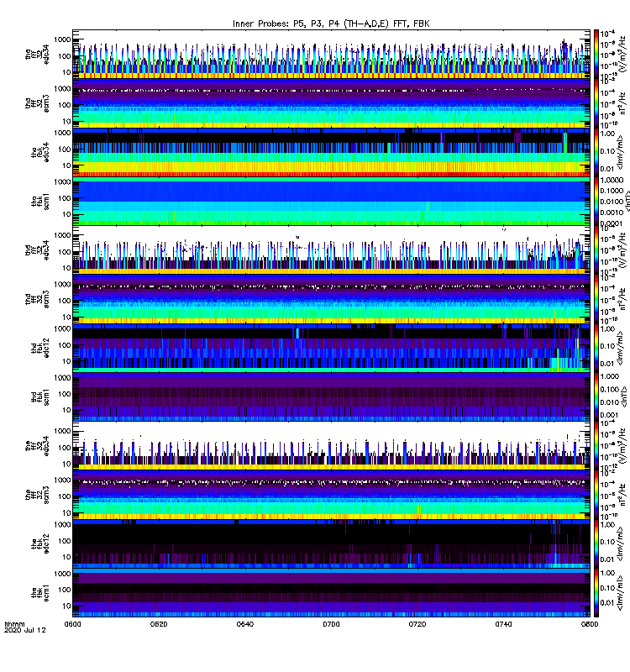The width and height of the screenshot is (630, 672).
Task: Click the <|mV/m|> unit label of tha fbk edc34 bar
Action: click(620, 152)
